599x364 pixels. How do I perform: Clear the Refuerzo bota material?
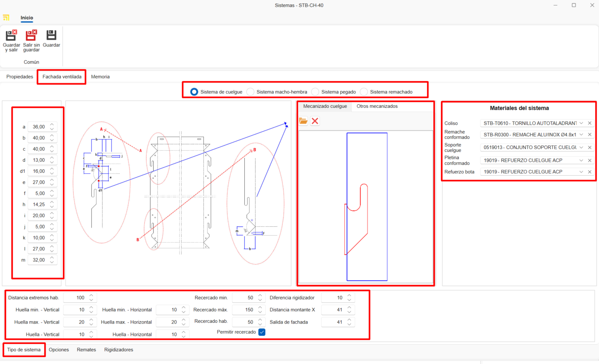[590, 172]
